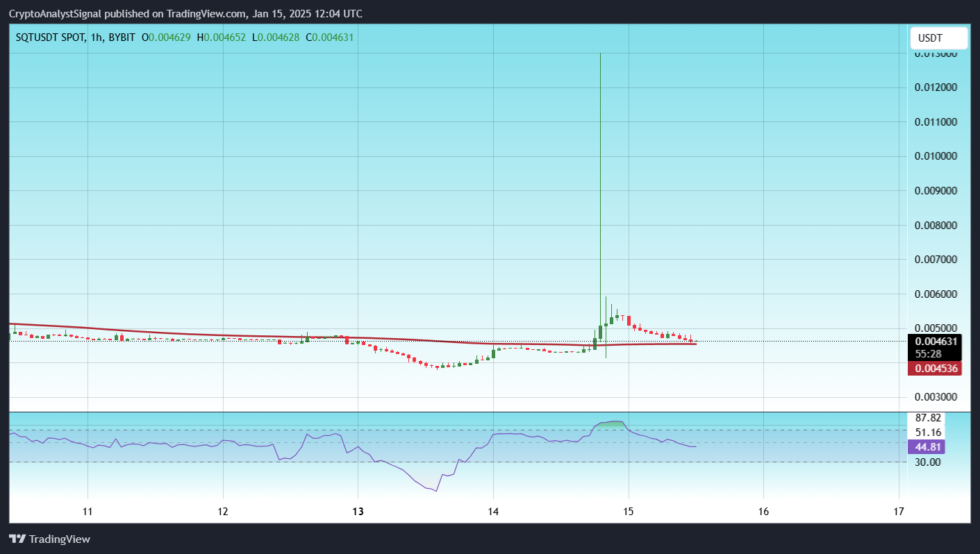
Task: Click the low value L0.004628
Action: pyautogui.click(x=276, y=37)
